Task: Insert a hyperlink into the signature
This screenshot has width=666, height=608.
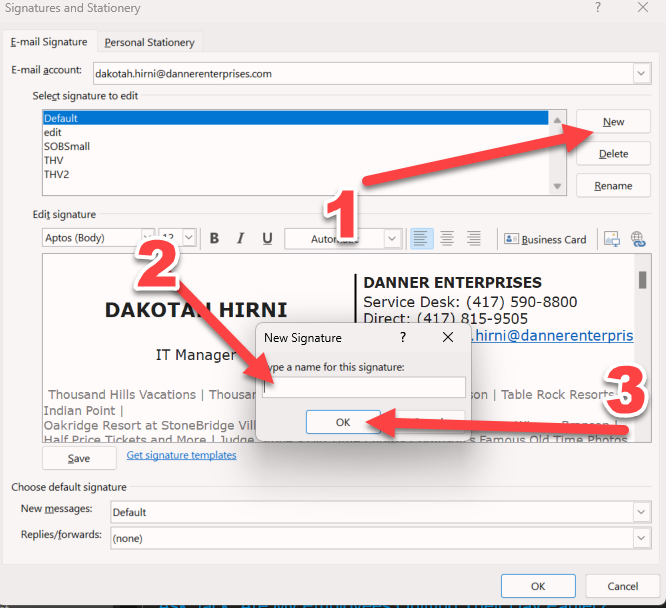Action: click(x=637, y=239)
